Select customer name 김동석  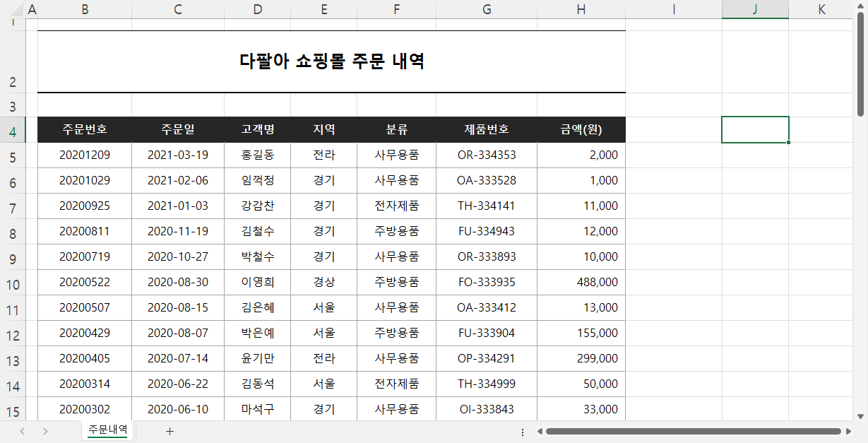pos(258,384)
